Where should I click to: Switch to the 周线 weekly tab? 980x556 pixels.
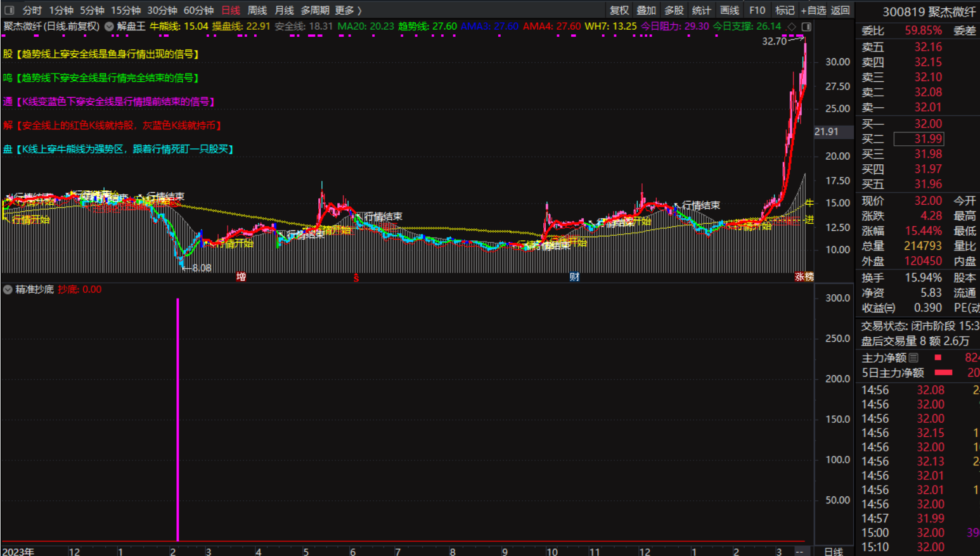pyautogui.click(x=257, y=10)
